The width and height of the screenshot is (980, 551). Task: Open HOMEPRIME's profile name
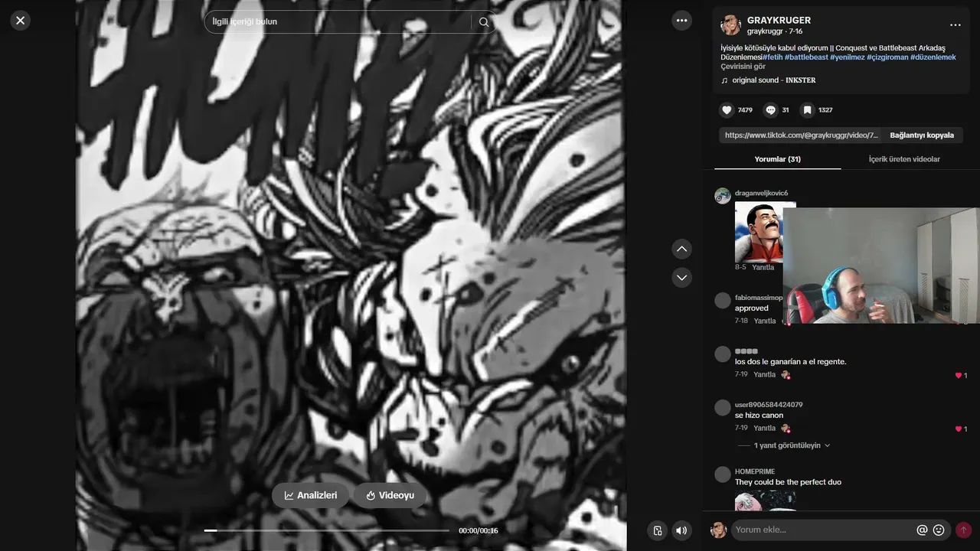tap(755, 471)
